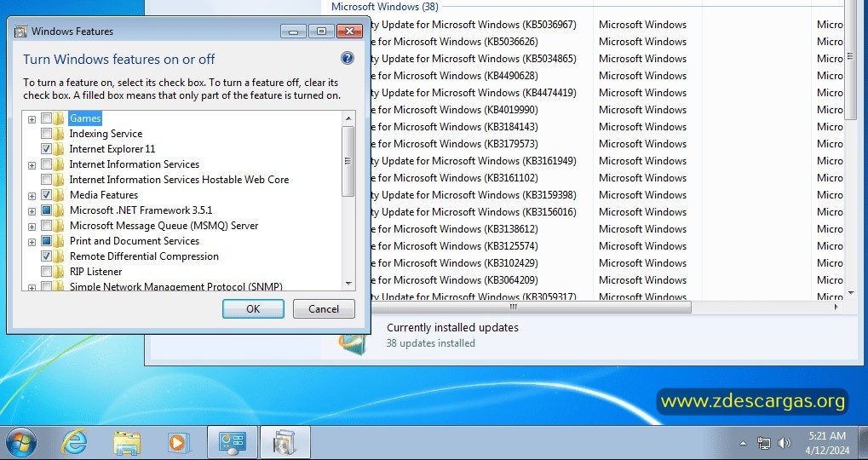Select Remote Differential Compression label
Image resolution: width=868 pixels, height=460 pixels.
click(x=144, y=256)
